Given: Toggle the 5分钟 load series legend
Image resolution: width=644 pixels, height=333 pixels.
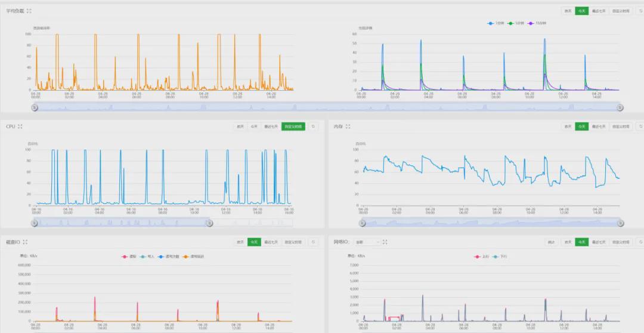Looking at the screenshot, I should (x=515, y=23).
